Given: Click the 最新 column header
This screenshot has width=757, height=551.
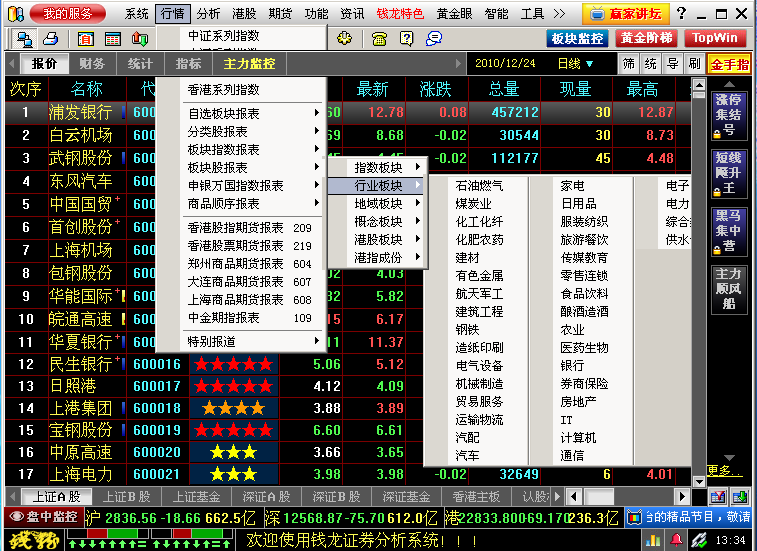Looking at the screenshot, I should tap(372, 89).
